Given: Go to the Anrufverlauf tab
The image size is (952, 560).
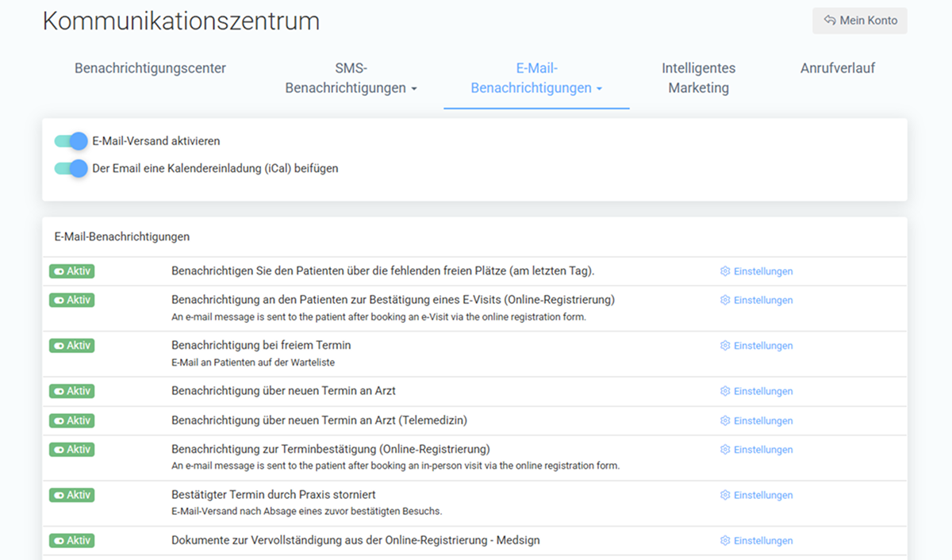Looking at the screenshot, I should [838, 68].
